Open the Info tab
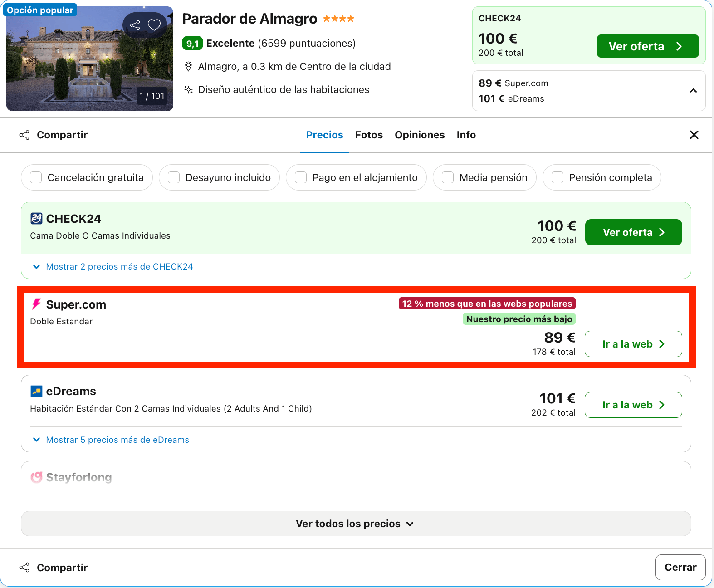The width and height of the screenshot is (714, 588). point(466,135)
